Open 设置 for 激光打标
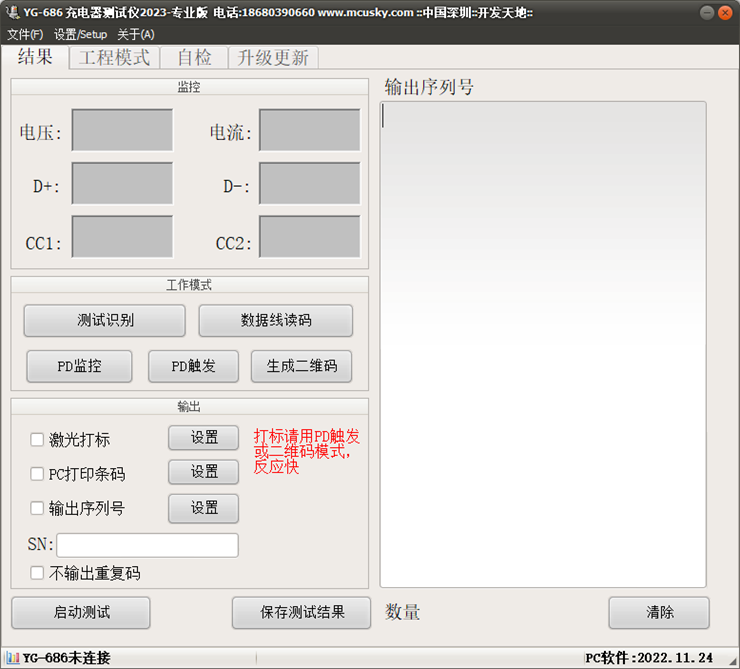Viewport: 740px width, 669px height. pos(204,438)
